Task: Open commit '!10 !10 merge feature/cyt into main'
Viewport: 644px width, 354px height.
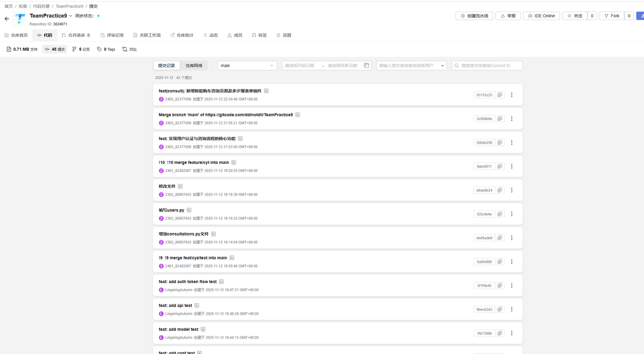Action: coord(194,162)
